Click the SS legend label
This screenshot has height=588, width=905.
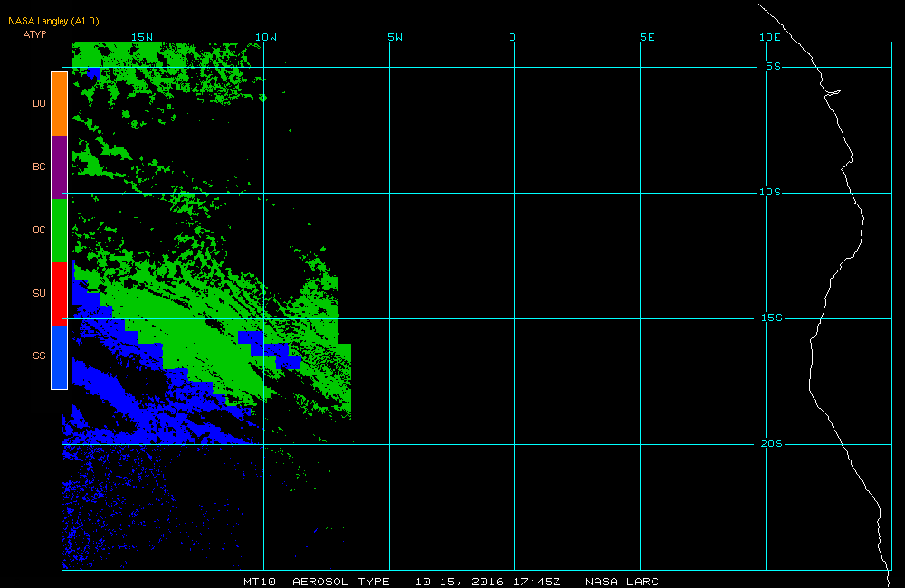click(x=39, y=356)
